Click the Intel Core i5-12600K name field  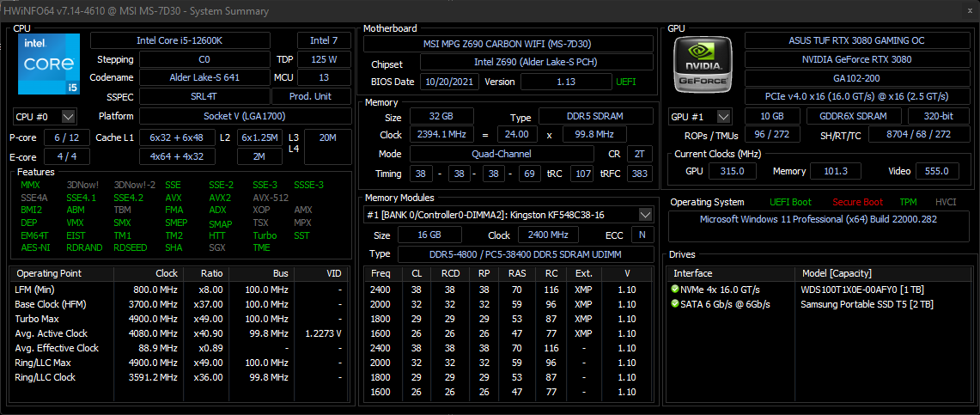pos(180,40)
